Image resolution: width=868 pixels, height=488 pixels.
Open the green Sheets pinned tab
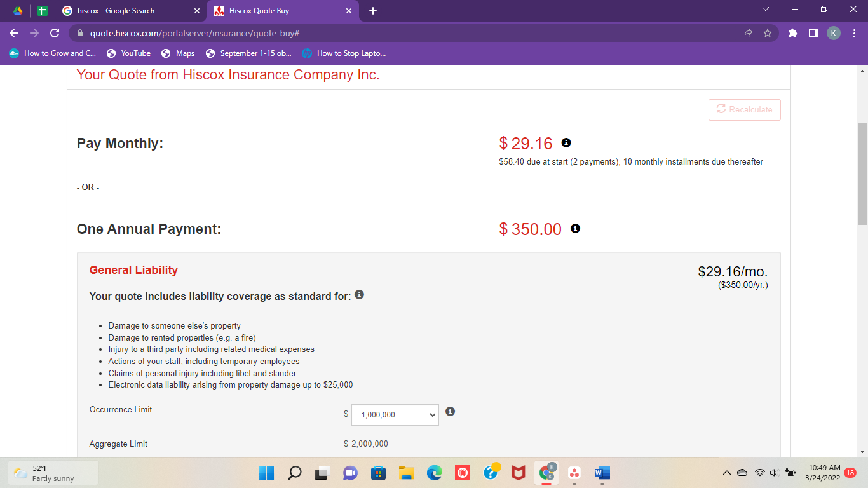point(43,11)
